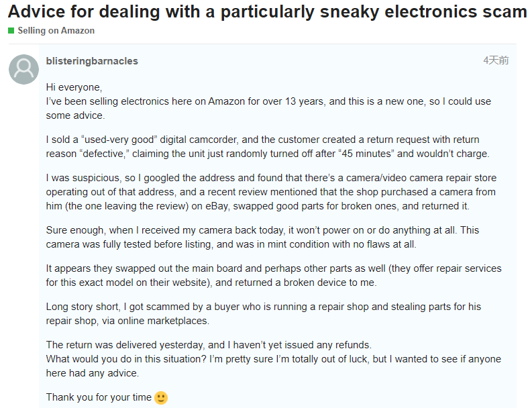The image size is (532, 408).
Task: Click the smiley emoji after the thanks
Action: tap(161, 397)
